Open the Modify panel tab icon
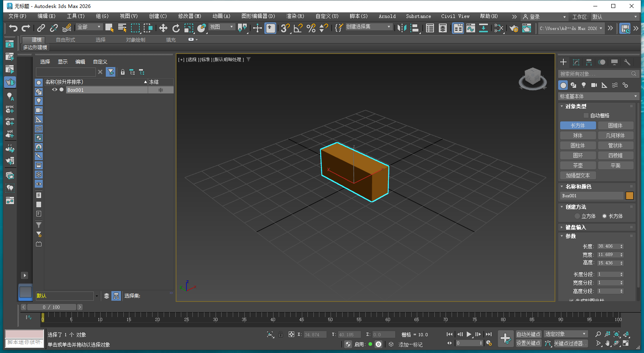The height and width of the screenshot is (353, 644). point(576,62)
